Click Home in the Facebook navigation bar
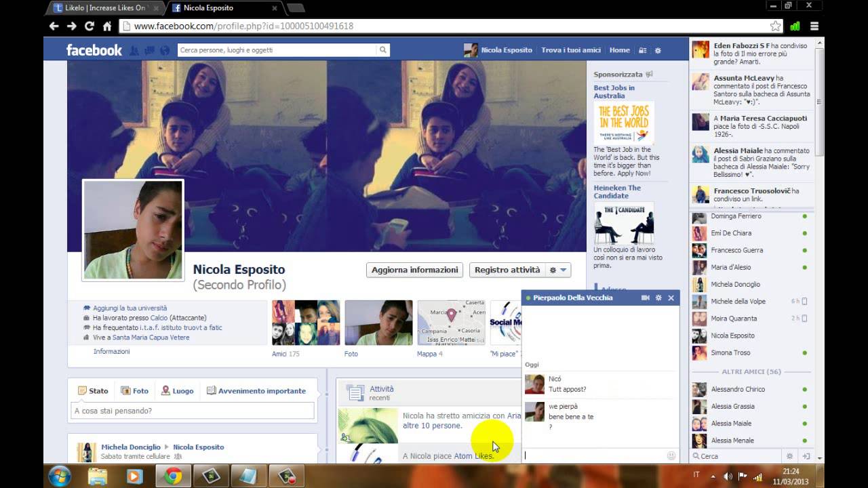 point(618,50)
